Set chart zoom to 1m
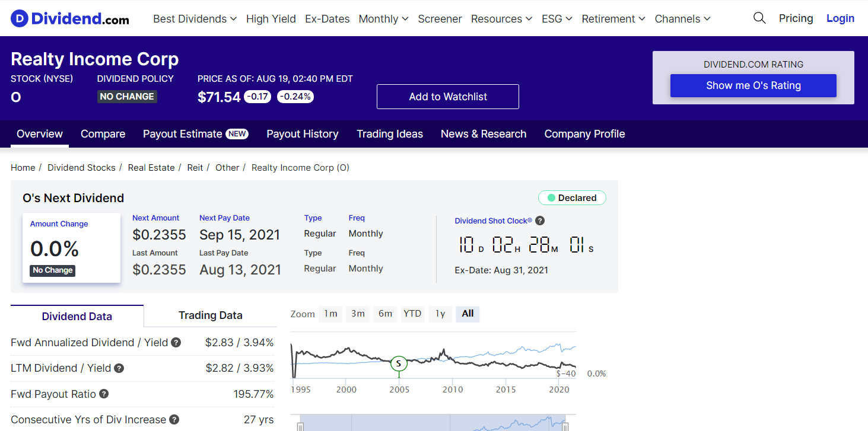Screen dimensions: 868x431 tap(330, 314)
